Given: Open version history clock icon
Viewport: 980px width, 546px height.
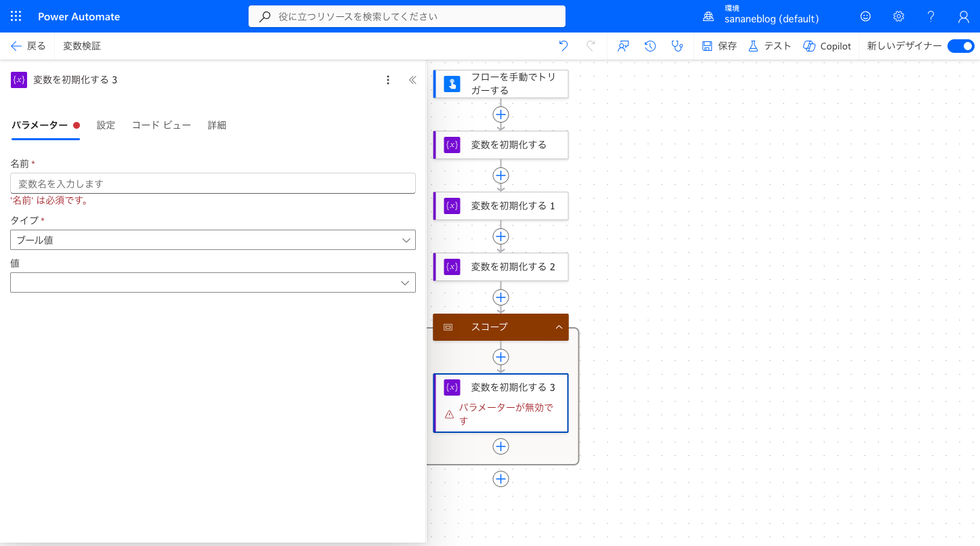Looking at the screenshot, I should [650, 46].
